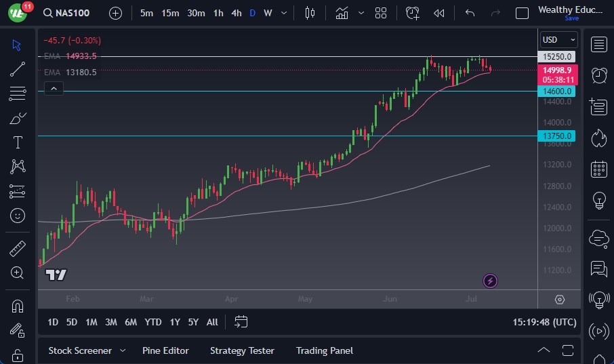Set the date range to 1M
The image size is (614, 364).
(91, 322)
